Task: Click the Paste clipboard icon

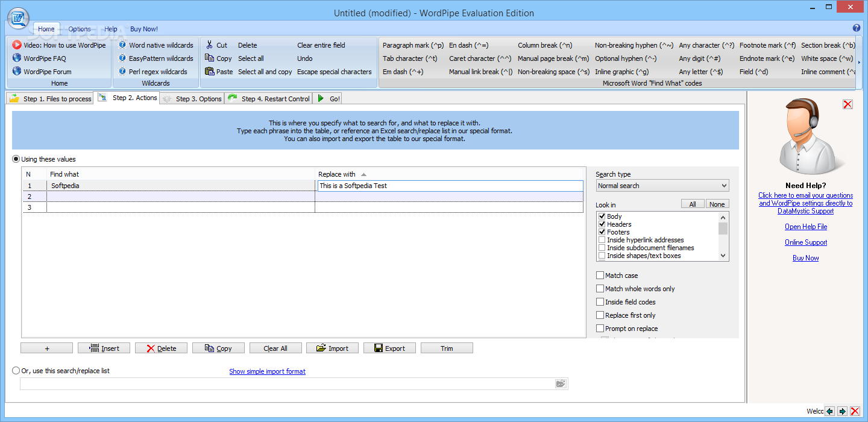Action: tap(209, 72)
